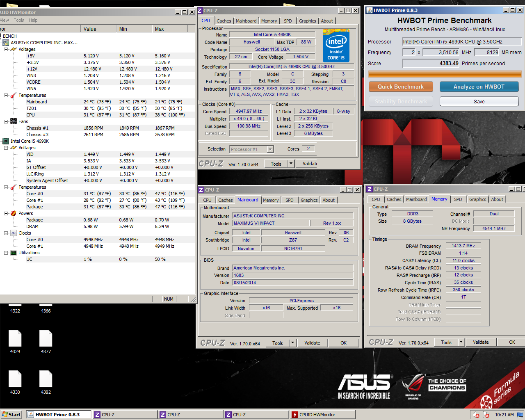Click the Powers flame icon in HWMonitor
This screenshot has width=525, height=420.
(14, 213)
